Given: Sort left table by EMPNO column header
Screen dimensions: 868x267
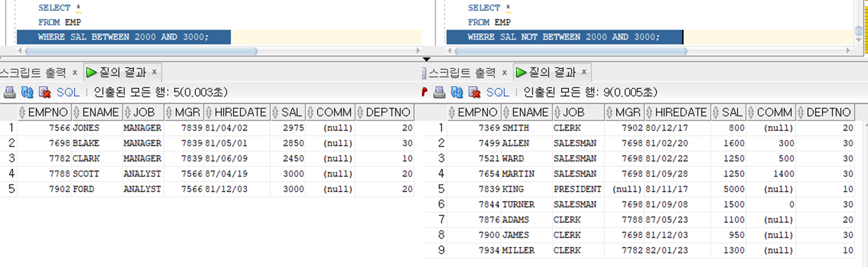Looking at the screenshot, I should pos(44,112).
